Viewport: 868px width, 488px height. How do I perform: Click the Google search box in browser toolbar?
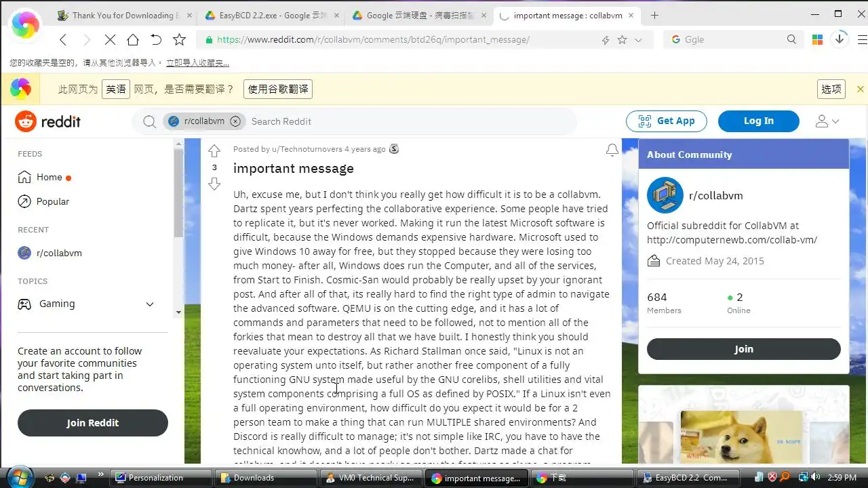click(x=732, y=40)
